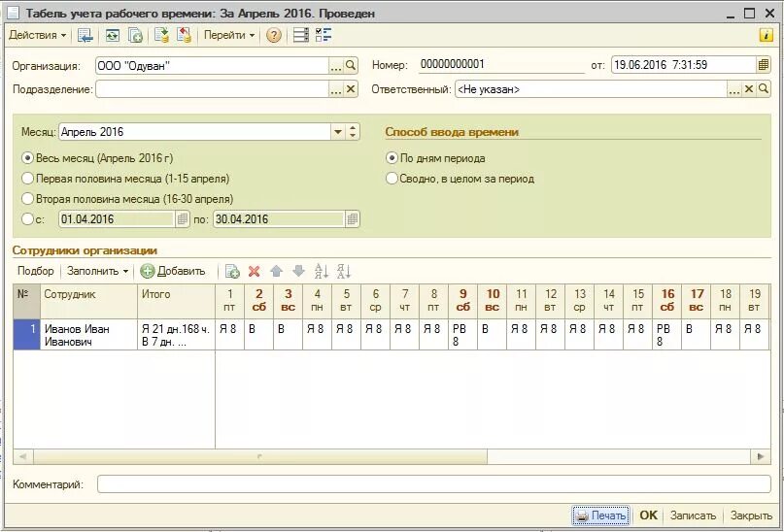Sort employees ascending

[321, 271]
